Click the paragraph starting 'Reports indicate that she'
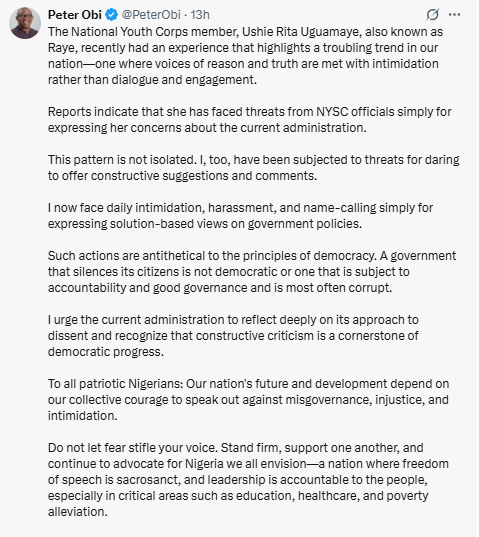Screen dimensions: 479x537 tap(250, 120)
